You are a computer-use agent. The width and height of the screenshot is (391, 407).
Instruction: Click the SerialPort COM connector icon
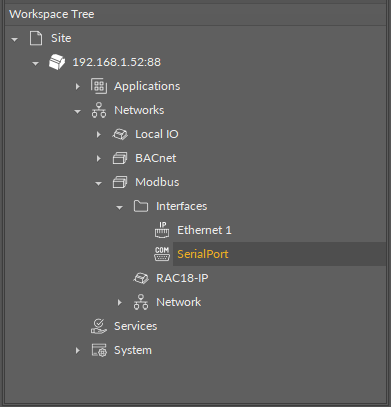tap(162, 254)
